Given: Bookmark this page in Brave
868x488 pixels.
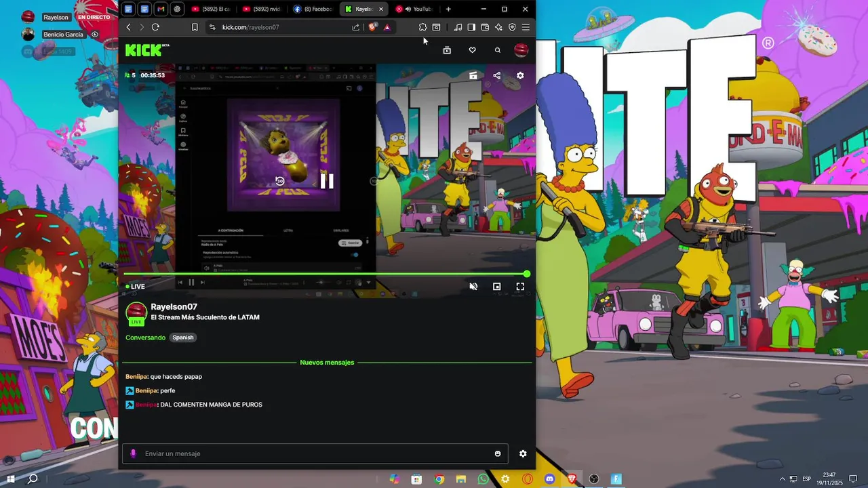Looking at the screenshot, I should click(x=195, y=27).
